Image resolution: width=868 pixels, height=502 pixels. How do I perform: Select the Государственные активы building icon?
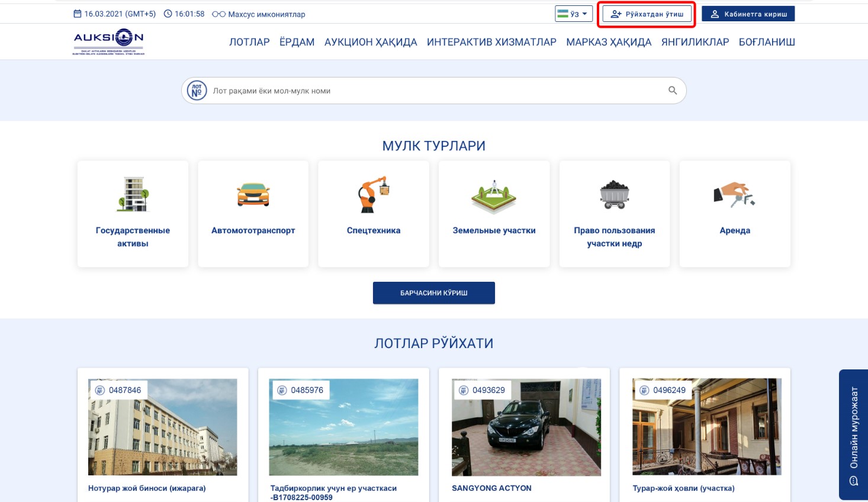[133, 194]
